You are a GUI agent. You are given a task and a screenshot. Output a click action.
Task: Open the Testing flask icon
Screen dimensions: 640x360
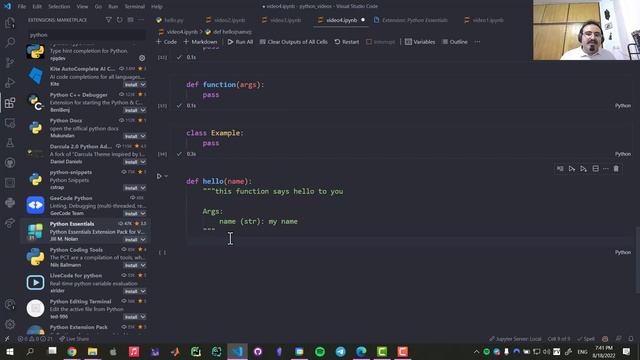coord(10,142)
